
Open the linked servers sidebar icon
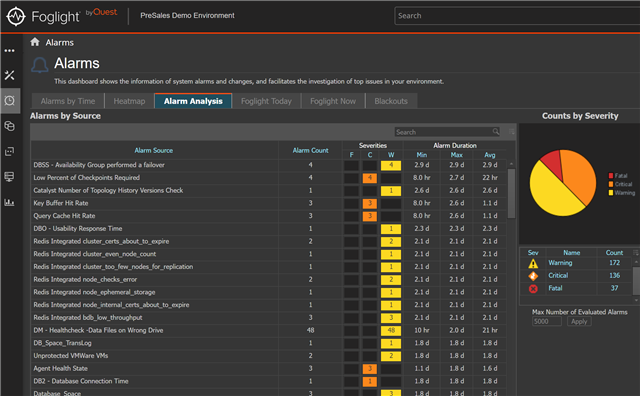pyautogui.click(x=9, y=151)
